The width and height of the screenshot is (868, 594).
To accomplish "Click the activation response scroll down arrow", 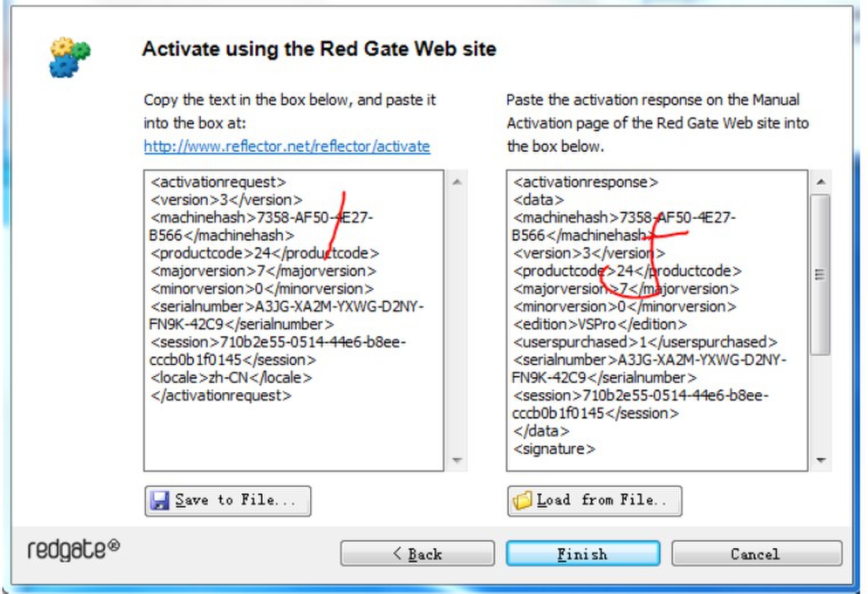I will coord(820,459).
